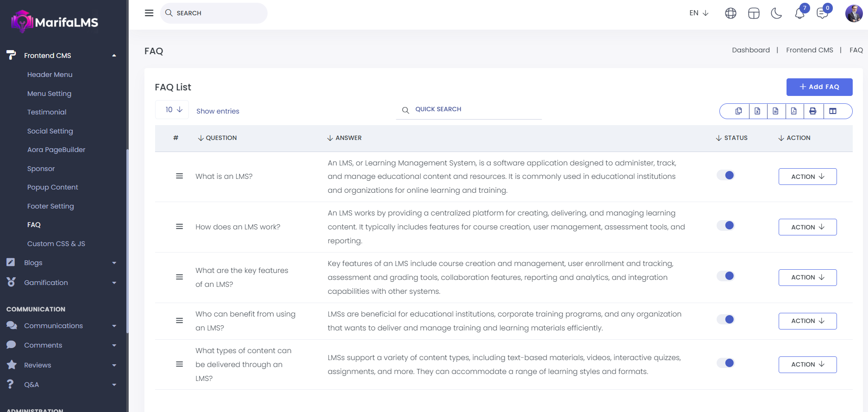
Task: Open the notifications bell
Action: point(799,13)
